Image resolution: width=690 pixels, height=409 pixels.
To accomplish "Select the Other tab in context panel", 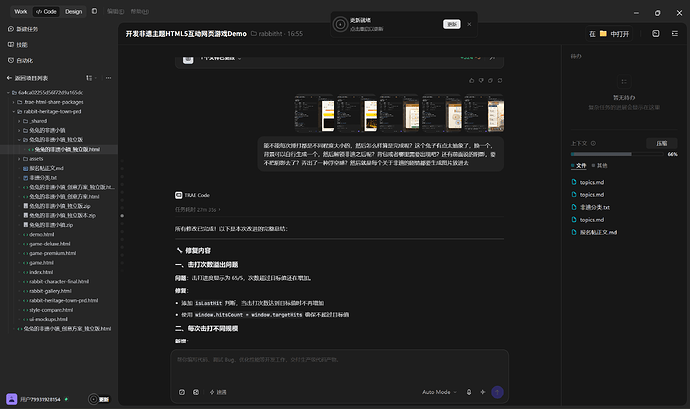I will (x=599, y=166).
